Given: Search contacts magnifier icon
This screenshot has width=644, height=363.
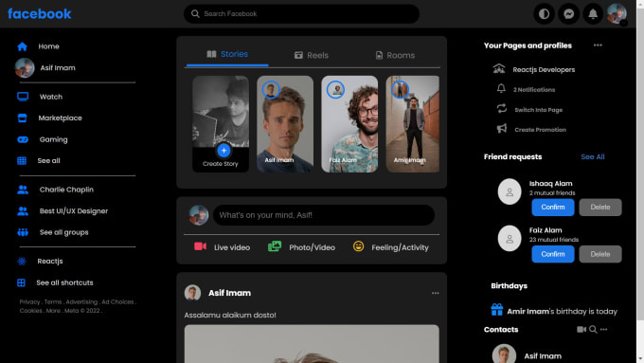Looking at the screenshot, I should tap(593, 329).
